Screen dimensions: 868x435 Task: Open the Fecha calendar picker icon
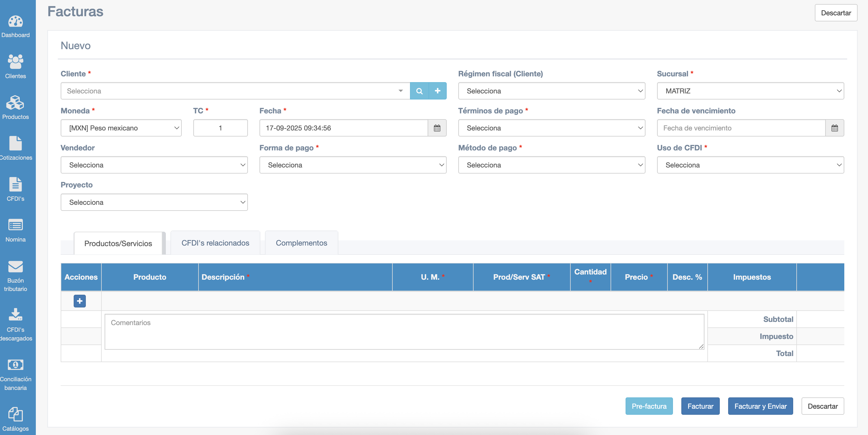pos(437,128)
